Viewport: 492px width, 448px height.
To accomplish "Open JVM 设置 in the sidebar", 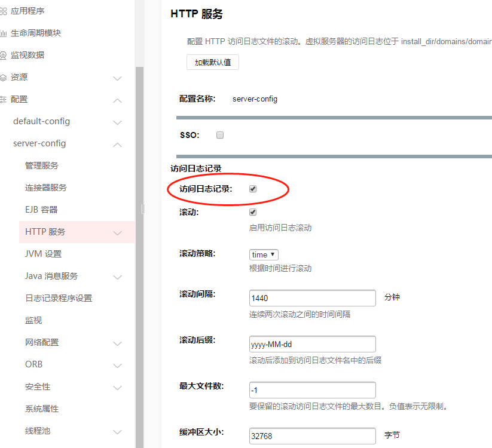I will click(x=43, y=254).
